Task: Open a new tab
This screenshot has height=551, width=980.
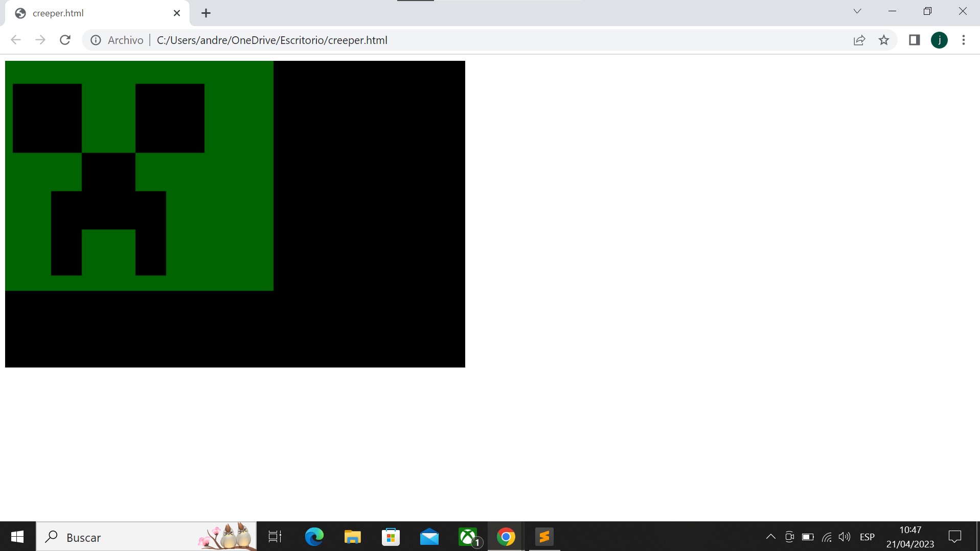Action: (206, 13)
